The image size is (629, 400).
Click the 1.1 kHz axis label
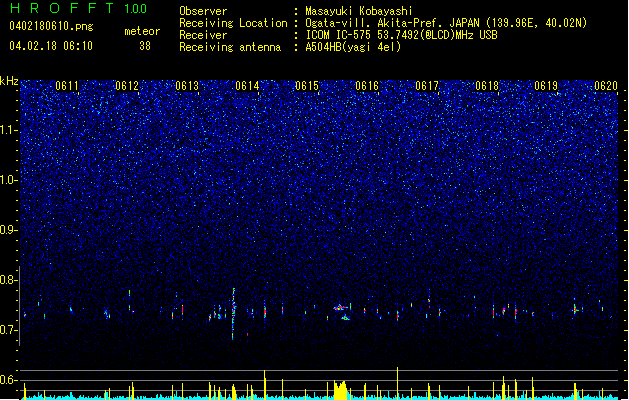click(x=9, y=130)
